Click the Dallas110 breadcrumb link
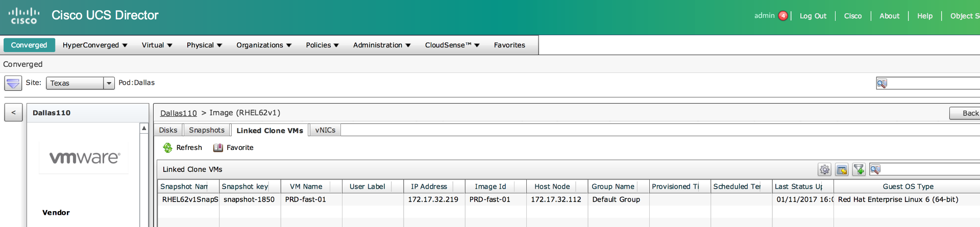 click(178, 113)
